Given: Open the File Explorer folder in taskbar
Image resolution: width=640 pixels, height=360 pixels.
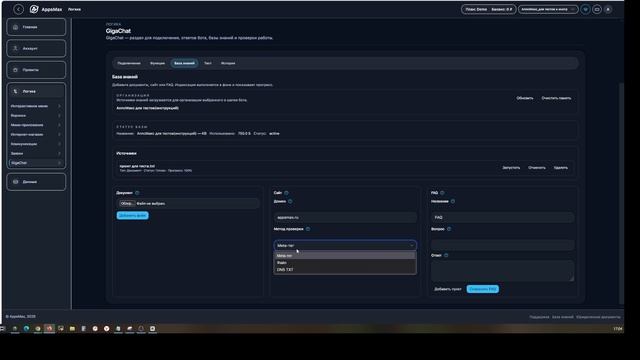Looking at the screenshot, I should 72,329.
